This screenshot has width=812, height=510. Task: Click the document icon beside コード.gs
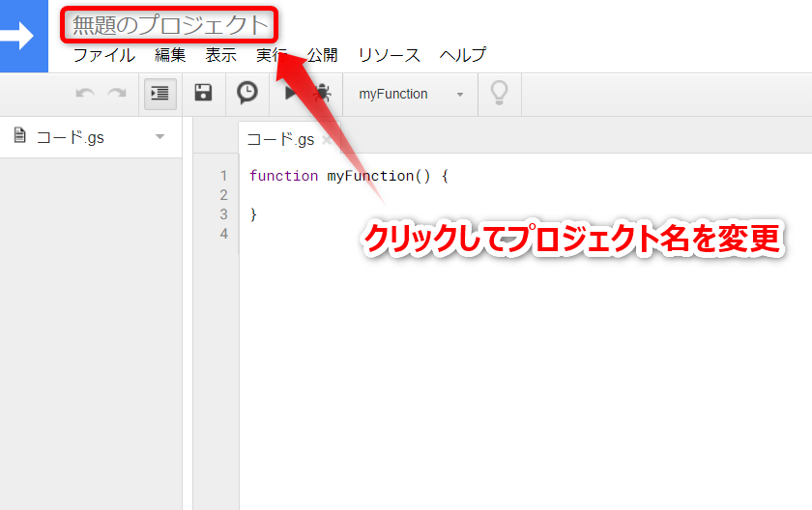19,135
